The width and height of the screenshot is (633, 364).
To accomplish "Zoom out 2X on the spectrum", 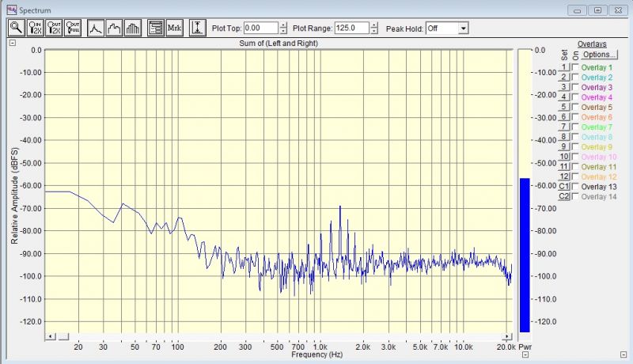I will coord(54,28).
